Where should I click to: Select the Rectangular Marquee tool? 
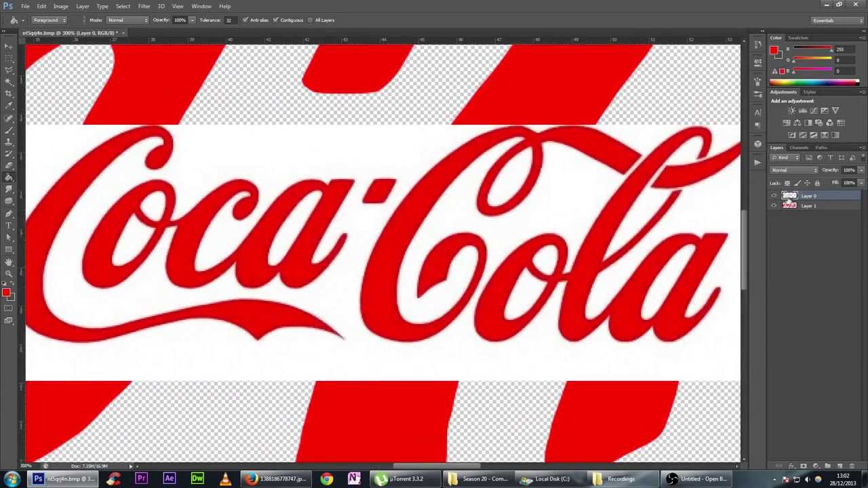pyautogui.click(x=8, y=58)
